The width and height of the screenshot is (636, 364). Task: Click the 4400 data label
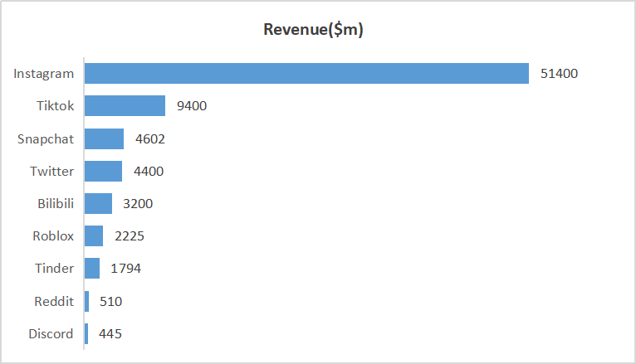click(149, 172)
